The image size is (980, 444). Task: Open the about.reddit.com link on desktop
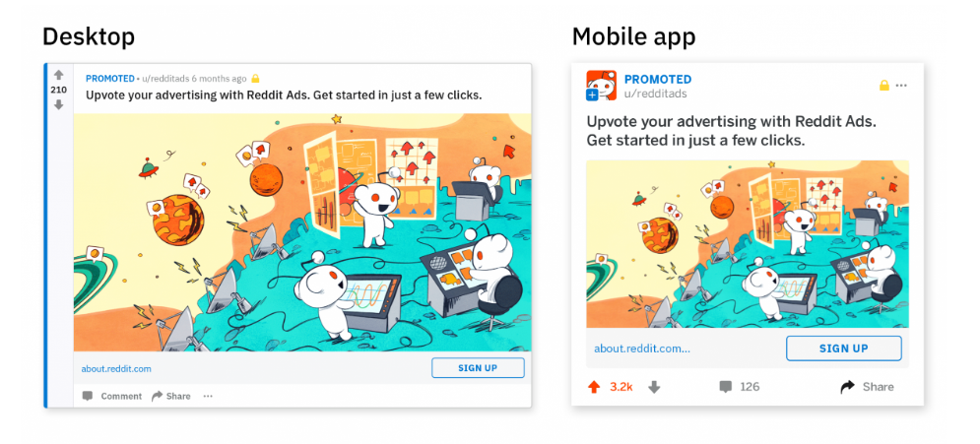point(116,368)
